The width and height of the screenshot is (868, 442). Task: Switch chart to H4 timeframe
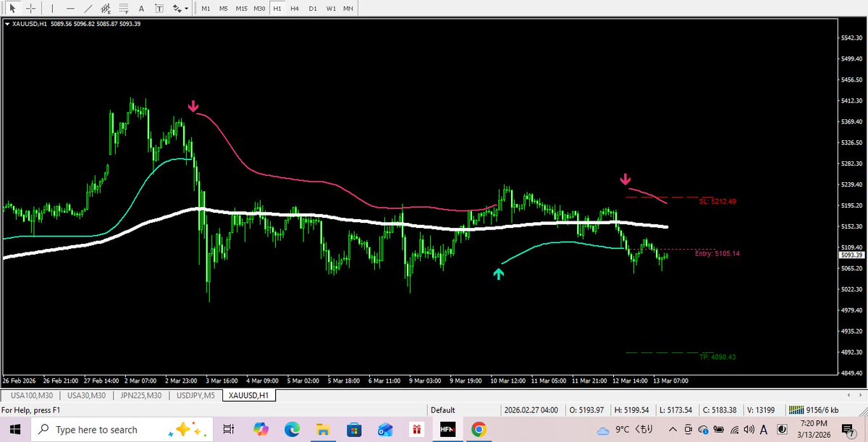point(295,8)
